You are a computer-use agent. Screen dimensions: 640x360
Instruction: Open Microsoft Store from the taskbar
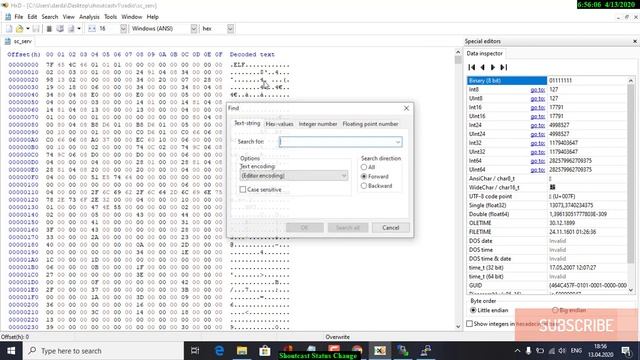click(265, 351)
